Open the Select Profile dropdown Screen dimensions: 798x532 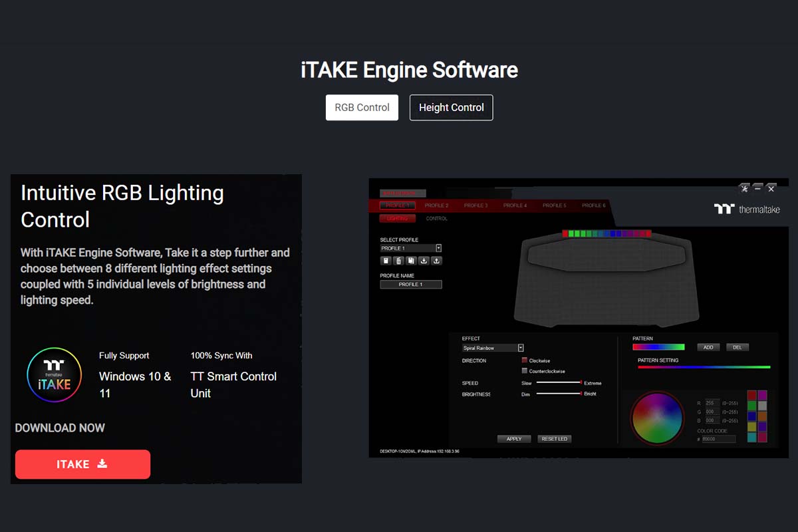click(x=411, y=248)
